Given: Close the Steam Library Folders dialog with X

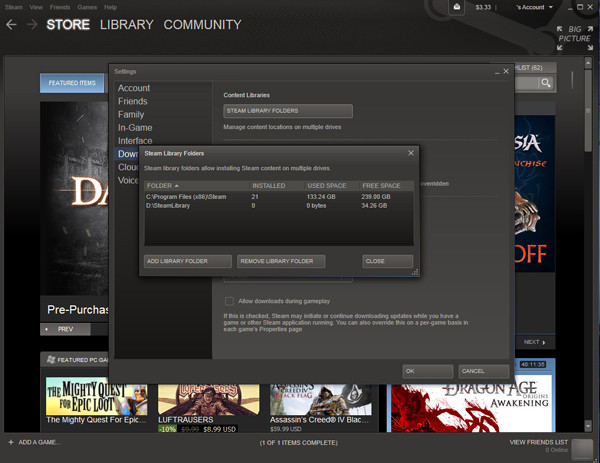Looking at the screenshot, I should tap(410, 152).
